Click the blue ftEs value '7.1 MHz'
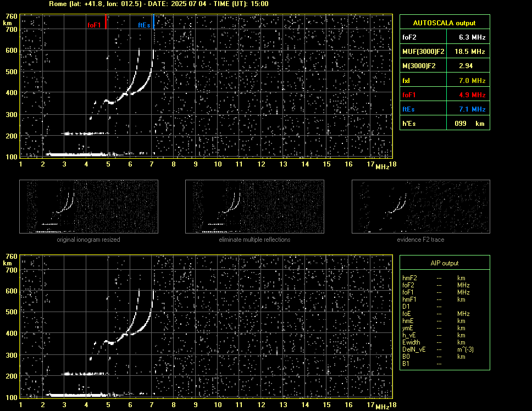532x411 pixels. pos(472,109)
